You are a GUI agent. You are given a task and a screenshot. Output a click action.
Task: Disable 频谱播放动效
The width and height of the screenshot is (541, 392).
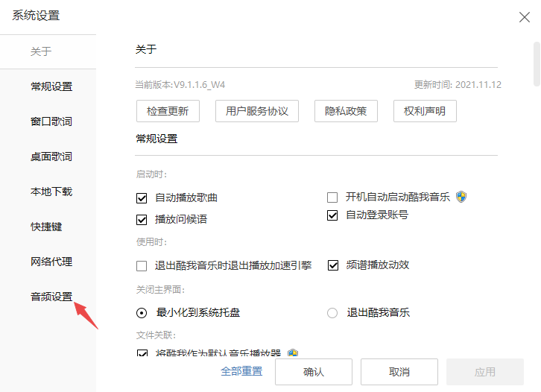333,265
